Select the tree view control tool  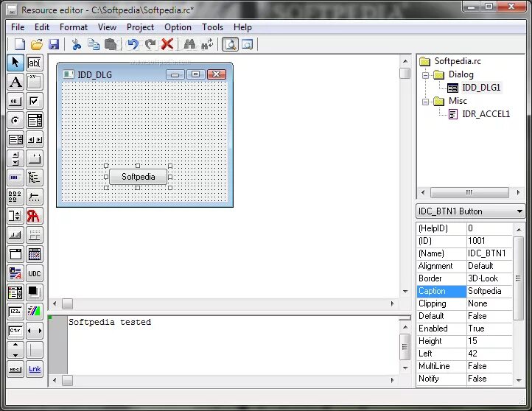coord(35,178)
